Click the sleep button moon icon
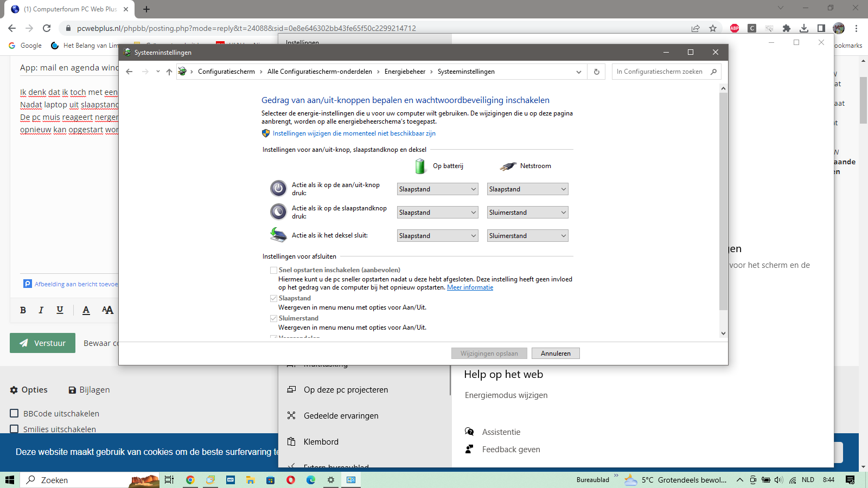 point(278,211)
